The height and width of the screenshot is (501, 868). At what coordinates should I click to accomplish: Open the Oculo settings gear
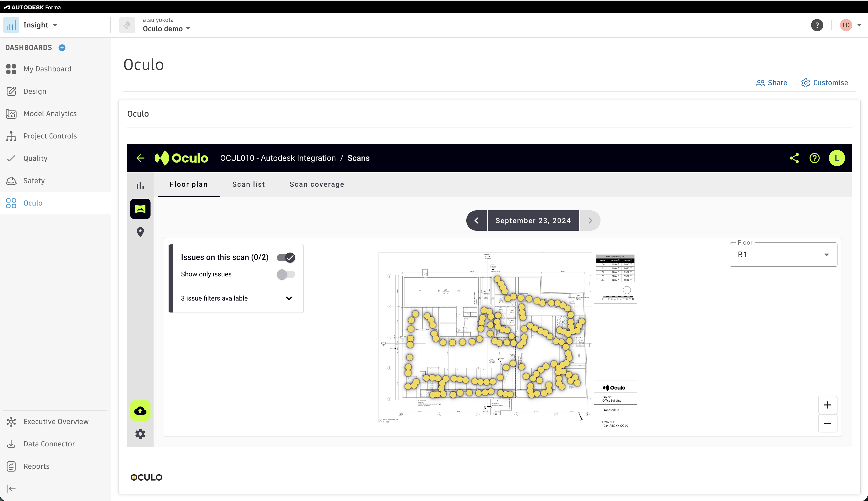coord(140,434)
